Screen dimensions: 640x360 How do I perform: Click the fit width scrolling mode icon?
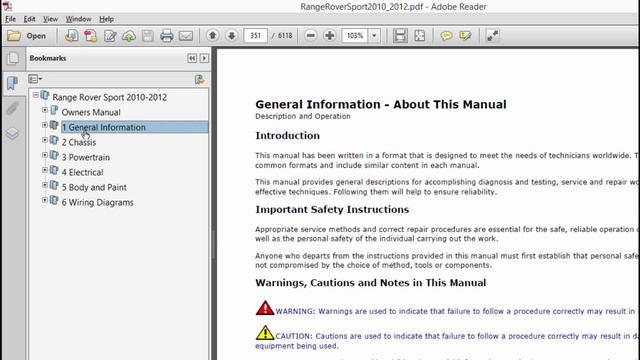(400, 36)
